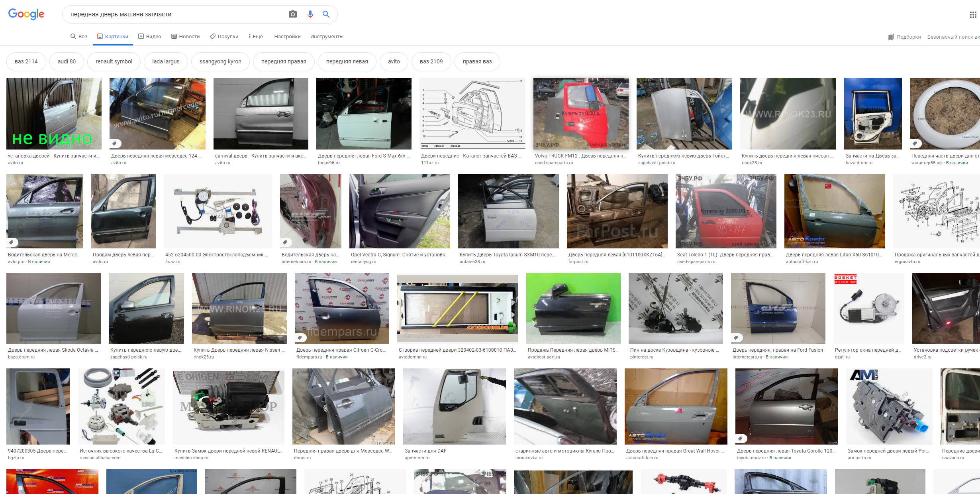The width and height of the screenshot is (980, 494).
Task: Click the microphone voice search icon
Action: (310, 14)
